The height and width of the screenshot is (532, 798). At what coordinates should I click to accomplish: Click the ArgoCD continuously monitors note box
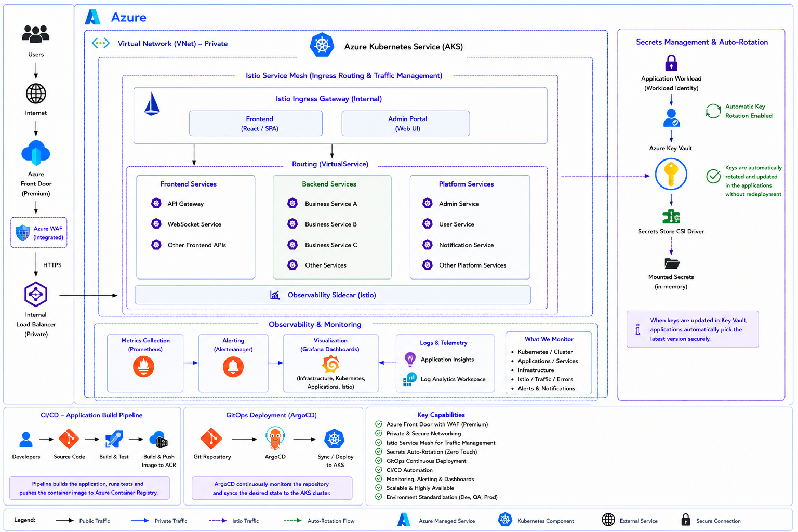point(272,488)
